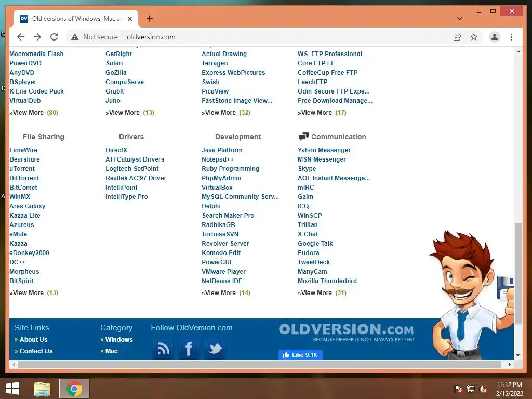Image resolution: width=532 pixels, height=399 pixels.
Task: Open the network tray icon
Action: point(471,389)
